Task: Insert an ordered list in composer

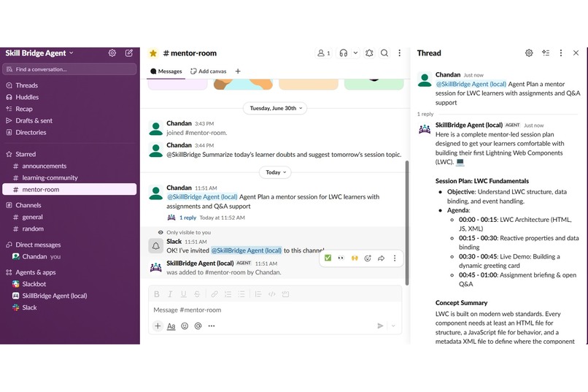Action: pyautogui.click(x=228, y=294)
